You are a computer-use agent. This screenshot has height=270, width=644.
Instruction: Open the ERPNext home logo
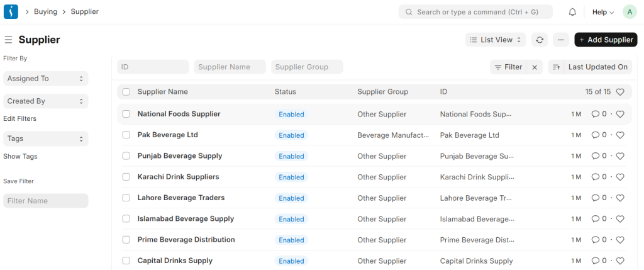coord(11,12)
